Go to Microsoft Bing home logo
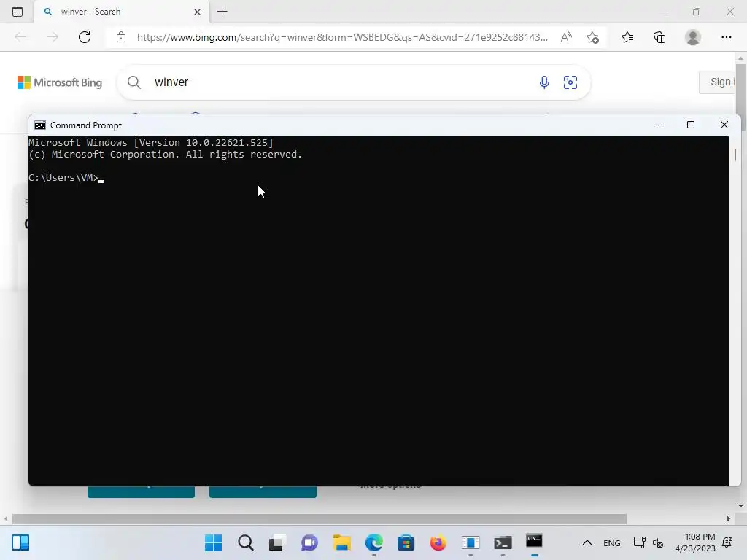This screenshot has height=560, width=747. pos(60,82)
